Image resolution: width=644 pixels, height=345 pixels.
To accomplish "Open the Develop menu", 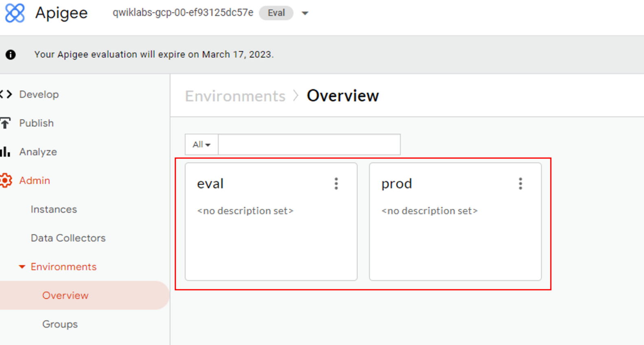I will click(x=39, y=94).
